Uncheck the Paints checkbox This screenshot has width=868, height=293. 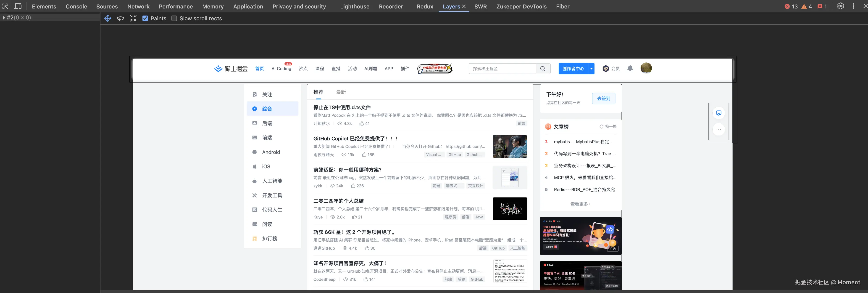tap(145, 19)
